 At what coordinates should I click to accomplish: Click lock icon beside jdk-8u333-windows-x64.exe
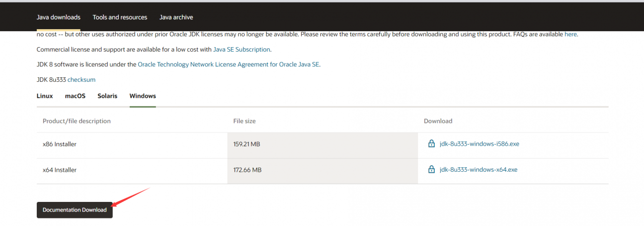pos(431,170)
